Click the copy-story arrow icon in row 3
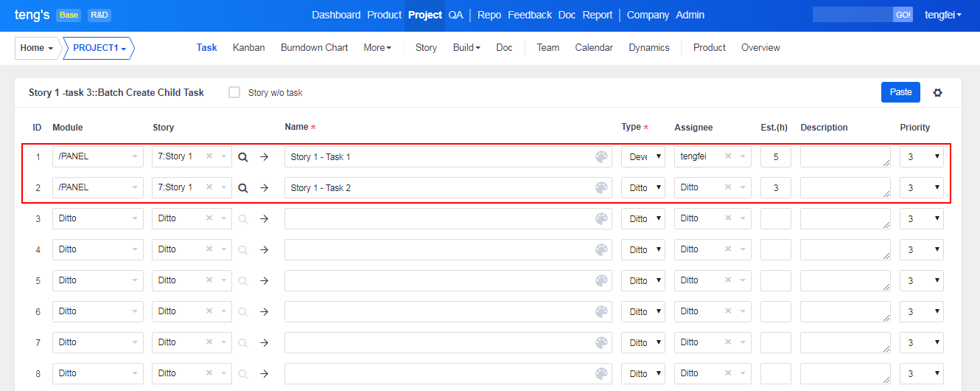The height and width of the screenshot is (391, 980). [x=265, y=219]
